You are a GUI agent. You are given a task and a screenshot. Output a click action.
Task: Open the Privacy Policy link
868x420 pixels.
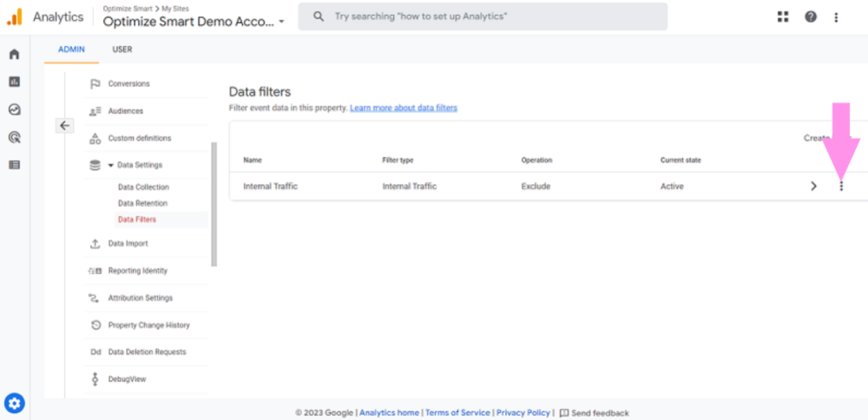point(523,413)
